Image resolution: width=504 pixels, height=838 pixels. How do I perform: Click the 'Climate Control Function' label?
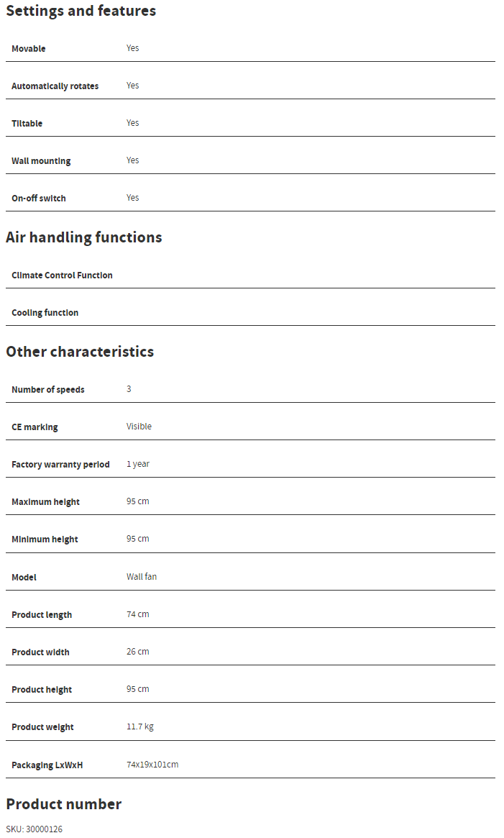click(62, 275)
